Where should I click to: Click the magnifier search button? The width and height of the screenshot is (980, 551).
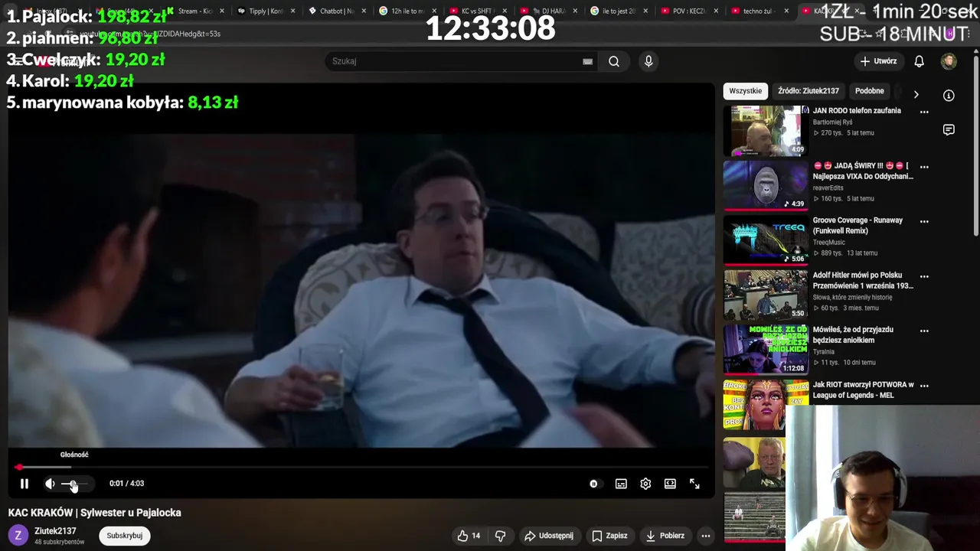(x=614, y=61)
